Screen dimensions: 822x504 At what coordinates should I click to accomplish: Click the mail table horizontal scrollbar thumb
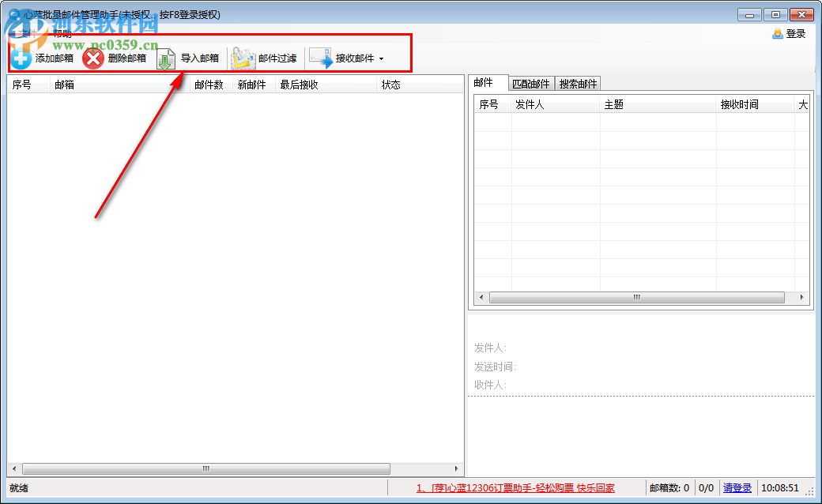pos(636,298)
